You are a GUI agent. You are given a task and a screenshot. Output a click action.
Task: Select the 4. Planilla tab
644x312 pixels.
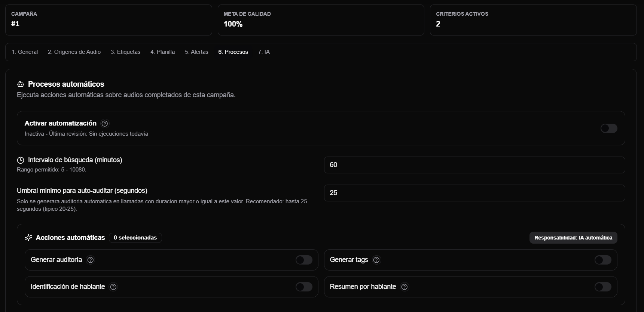(162, 52)
